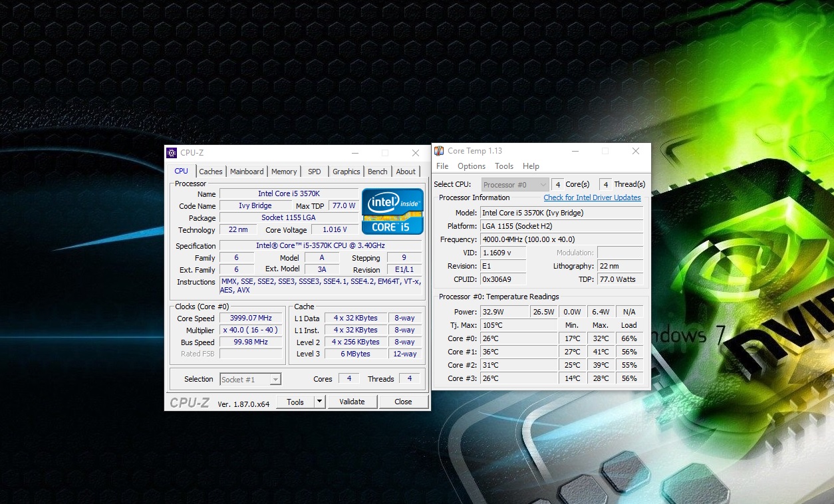Minimize the CPU-Z window
The height and width of the screenshot is (504, 834).
point(354,153)
